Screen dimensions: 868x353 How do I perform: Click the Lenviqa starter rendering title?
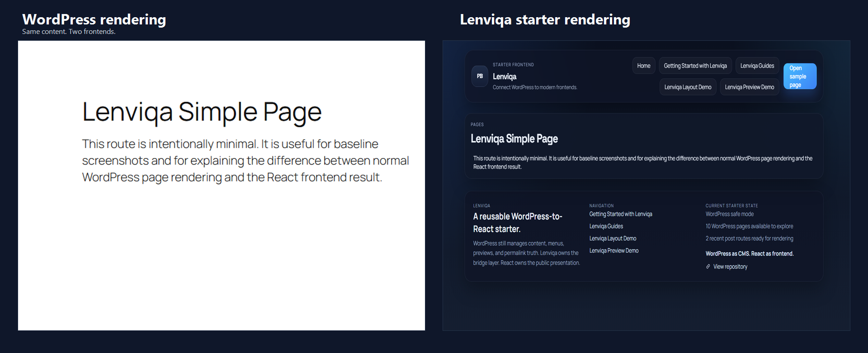(545, 19)
